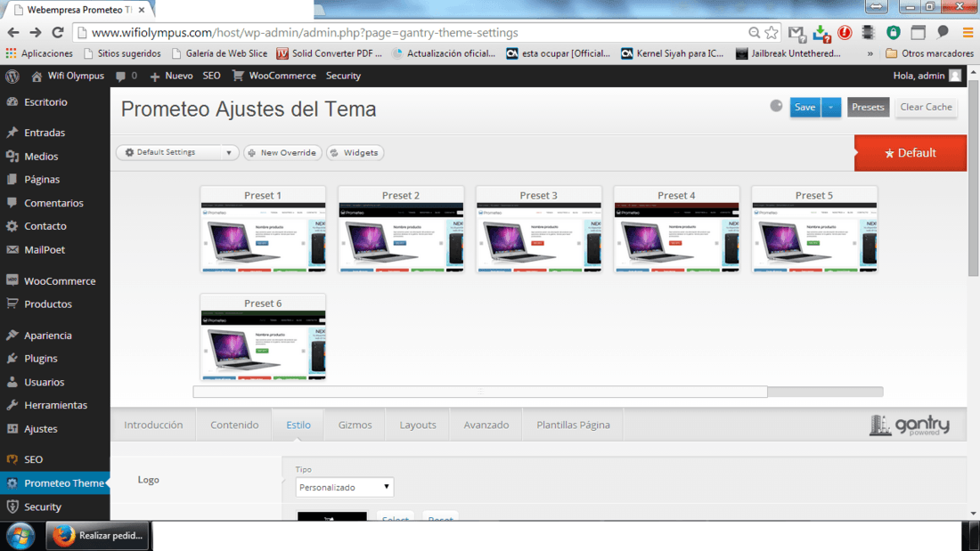Click the Ajustes sidebar icon

pos(12,428)
